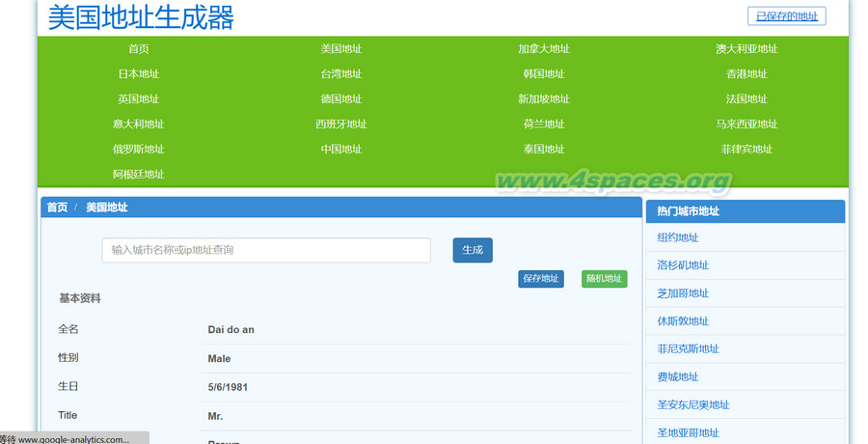Open the 美国地址生成器 site title link
Viewport: 868px width, 444px height.
141,17
